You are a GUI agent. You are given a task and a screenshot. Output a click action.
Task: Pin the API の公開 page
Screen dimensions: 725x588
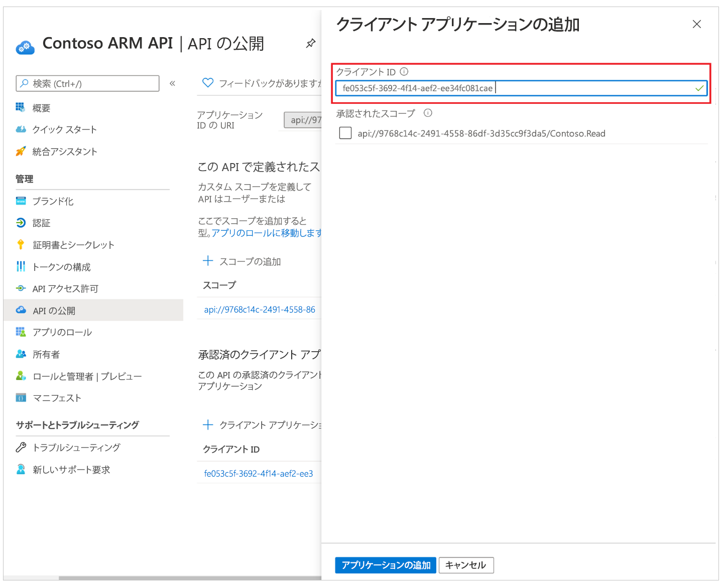tap(311, 44)
